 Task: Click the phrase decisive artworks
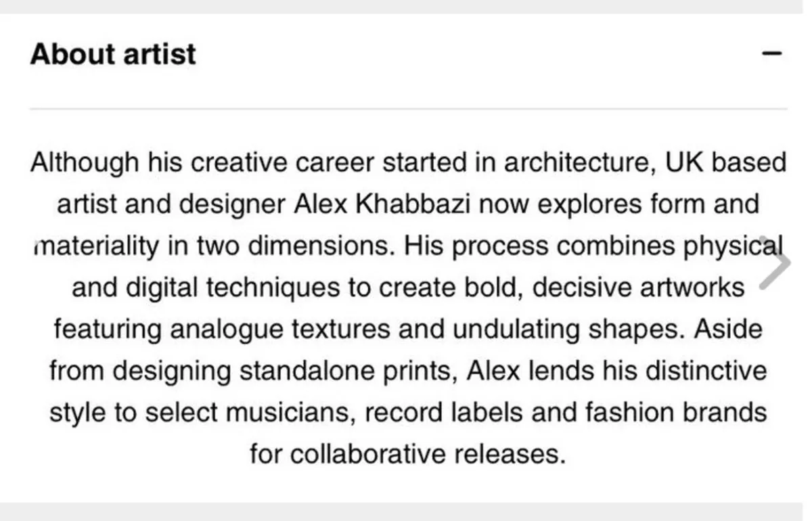[x=638, y=289]
